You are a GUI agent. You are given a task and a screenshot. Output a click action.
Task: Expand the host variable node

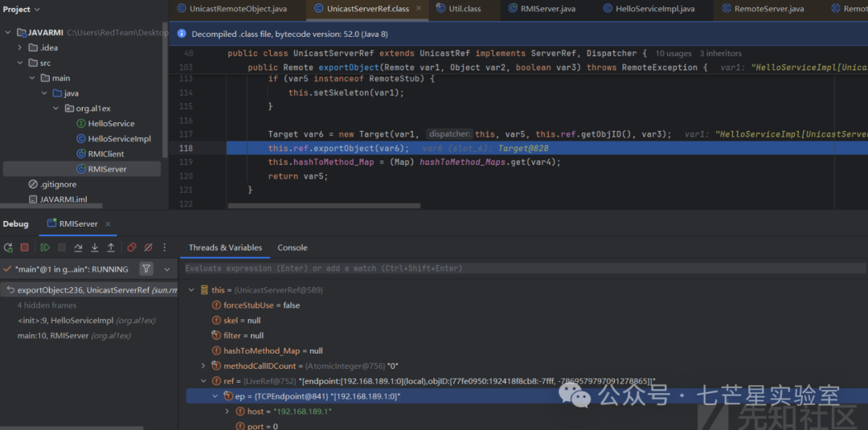coord(227,412)
